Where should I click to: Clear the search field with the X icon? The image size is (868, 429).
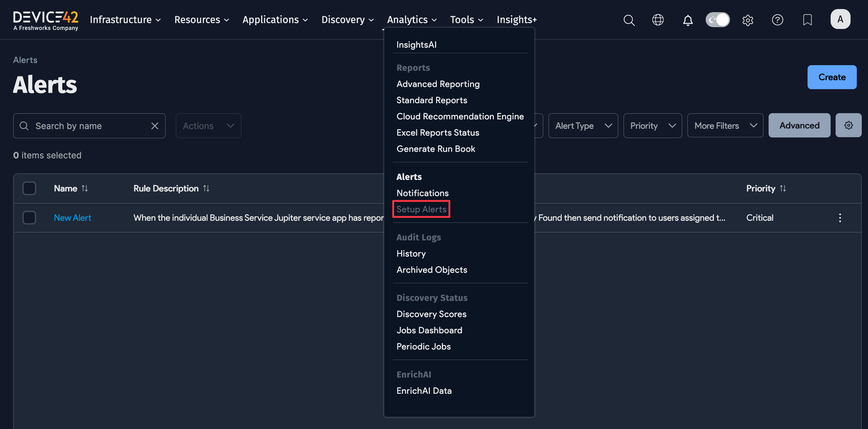tap(155, 125)
